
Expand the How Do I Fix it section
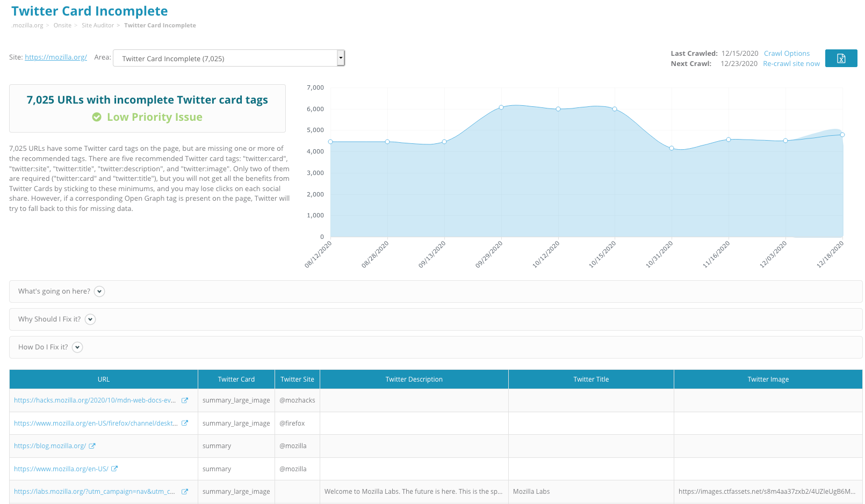point(77,347)
